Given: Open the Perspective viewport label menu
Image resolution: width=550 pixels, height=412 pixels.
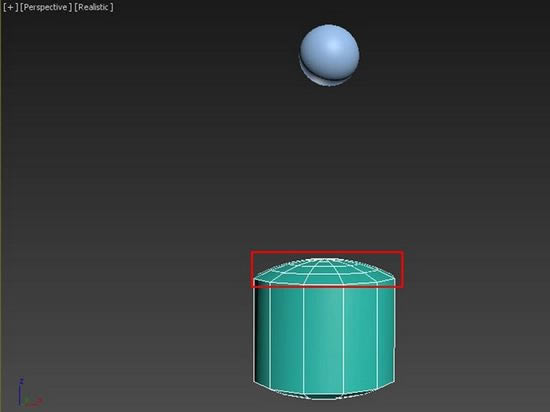Looking at the screenshot, I should point(46,7).
